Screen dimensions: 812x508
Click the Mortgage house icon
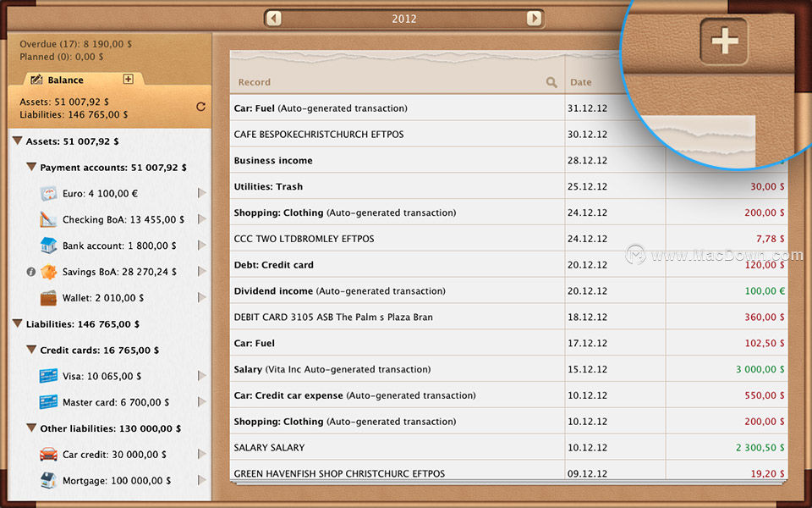[49, 480]
